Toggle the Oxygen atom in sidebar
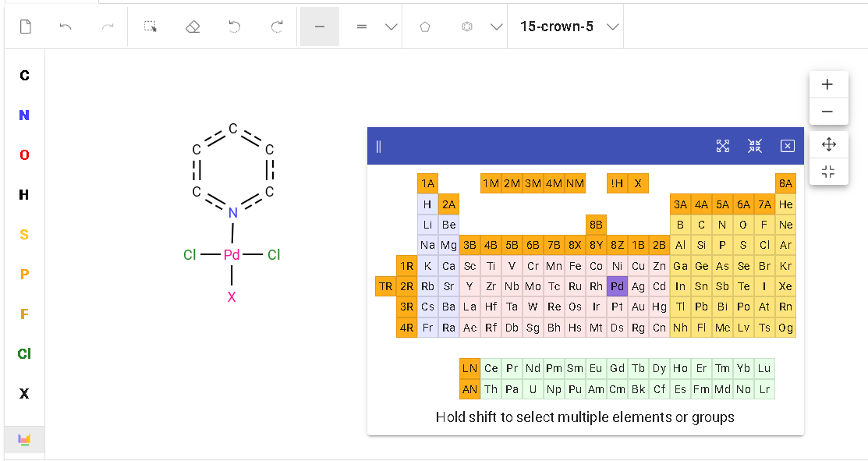Viewport: 868px width, 461px height. [24, 155]
